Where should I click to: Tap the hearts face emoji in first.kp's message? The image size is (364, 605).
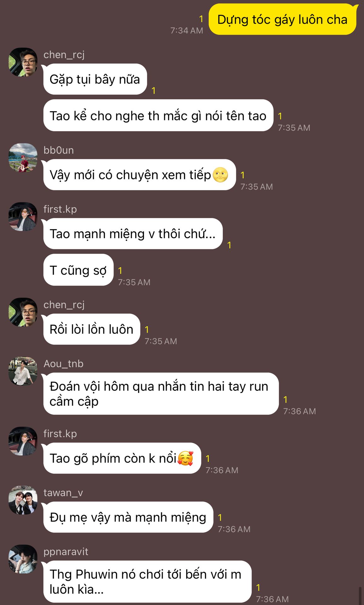[x=185, y=458]
